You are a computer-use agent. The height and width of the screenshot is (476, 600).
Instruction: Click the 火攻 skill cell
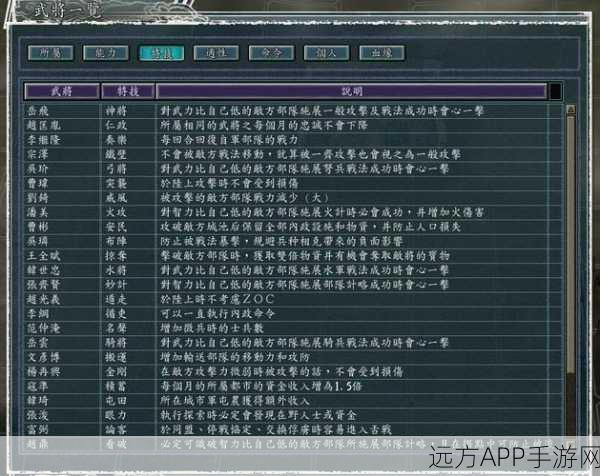(116, 212)
